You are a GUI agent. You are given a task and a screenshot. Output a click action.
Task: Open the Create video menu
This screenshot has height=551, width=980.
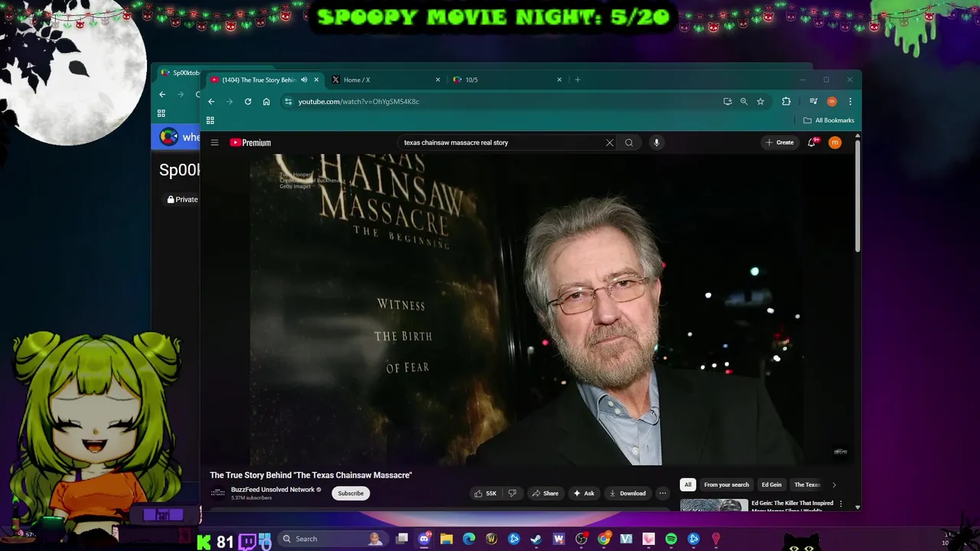tap(779, 142)
